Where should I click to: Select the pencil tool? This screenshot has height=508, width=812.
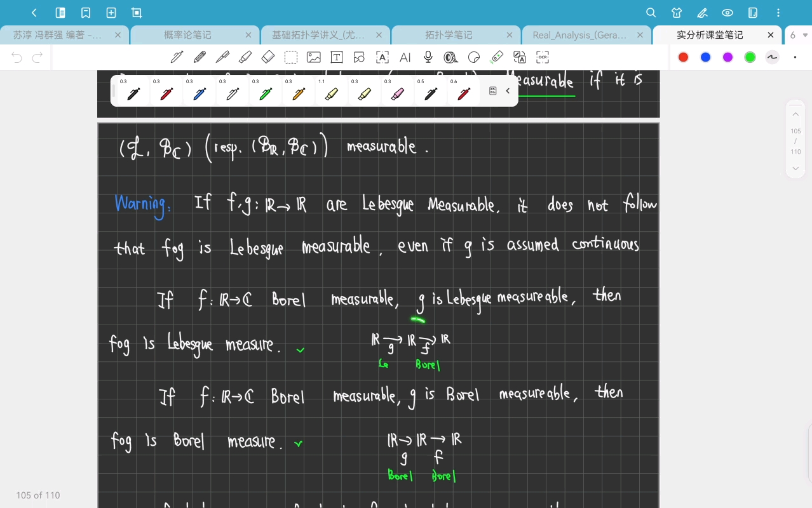[200, 57]
